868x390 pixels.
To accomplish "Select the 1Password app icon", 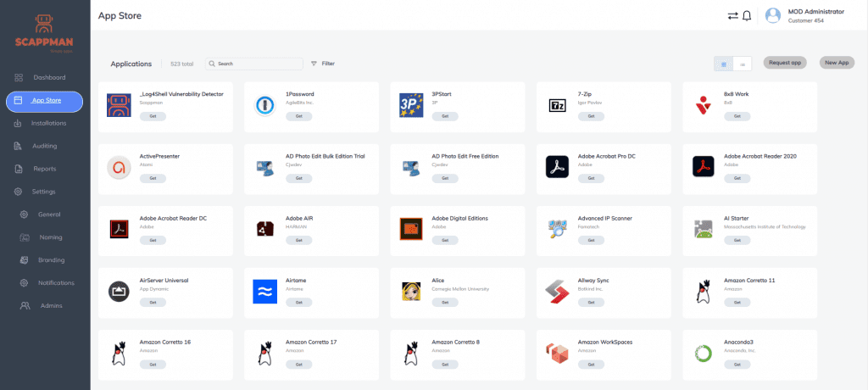I will pos(265,105).
